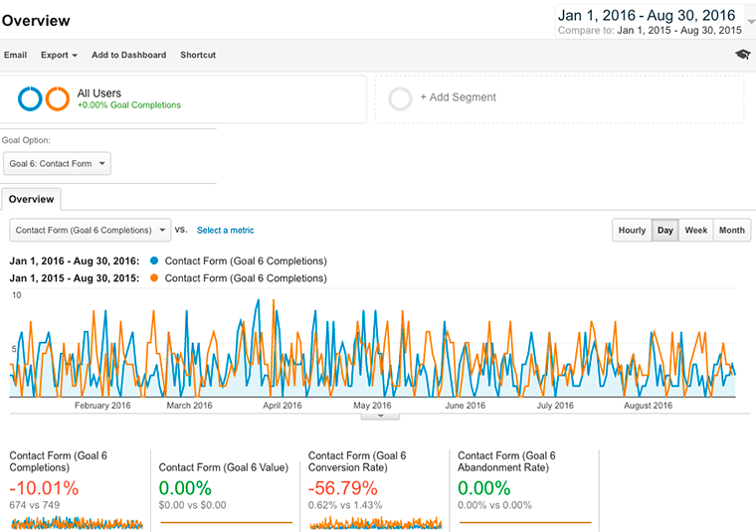The height and width of the screenshot is (532, 756).
Task: Click Add to Dashboard
Action: click(128, 55)
